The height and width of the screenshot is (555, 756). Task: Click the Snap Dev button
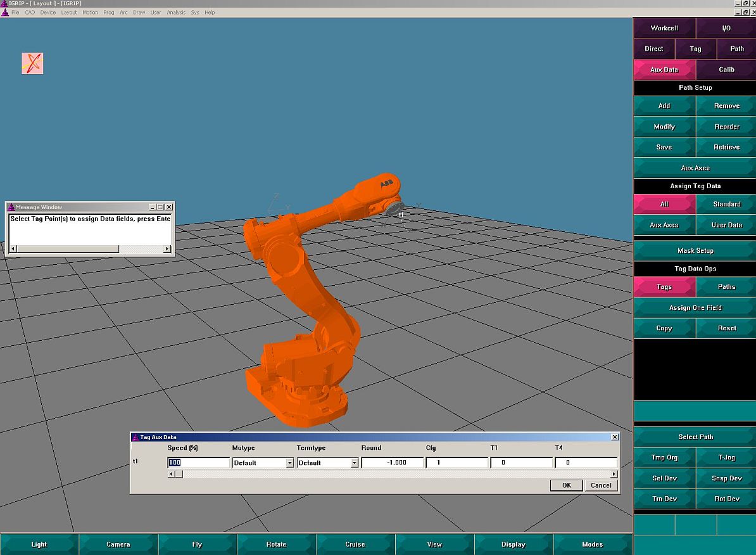(726, 478)
